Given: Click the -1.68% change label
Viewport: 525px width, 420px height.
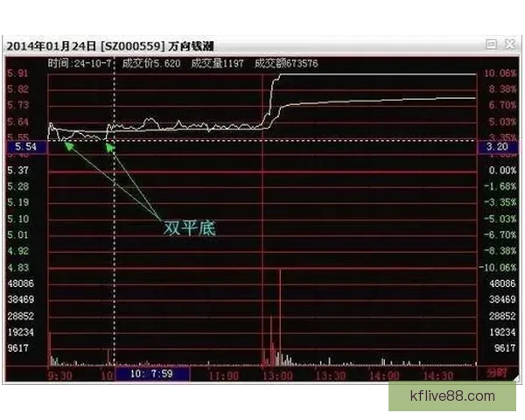Looking at the screenshot, I should [x=500, y=186].
